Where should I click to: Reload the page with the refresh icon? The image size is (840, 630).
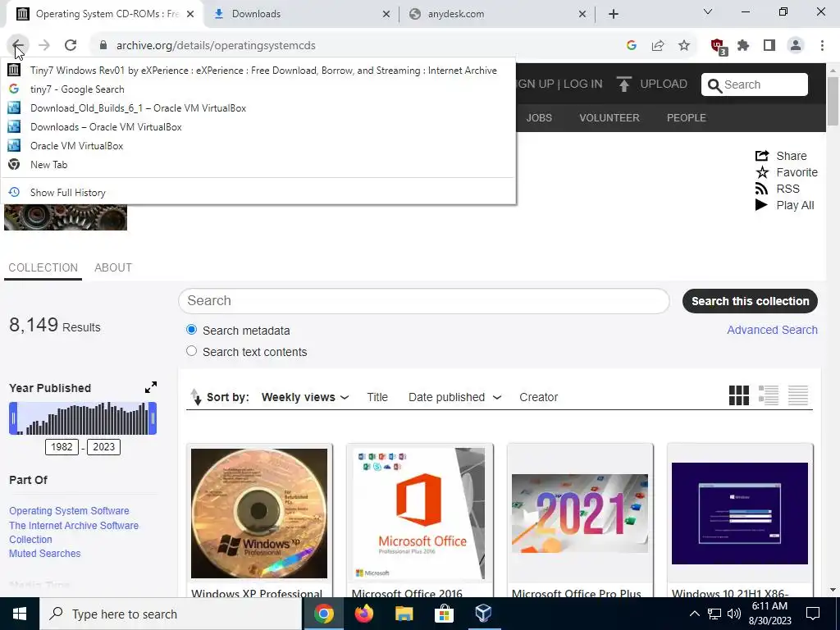coord(71,46)
